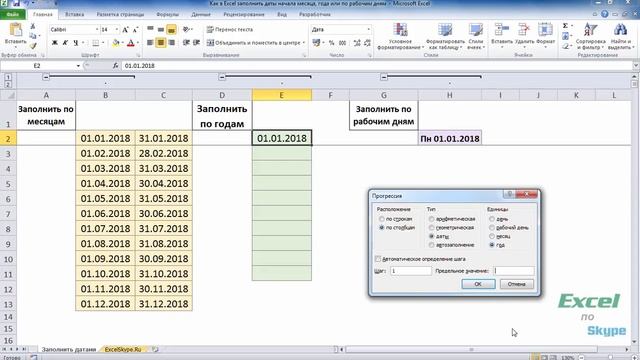Click the cell borders icon
The image size is (640, 360).
(96, 42)
